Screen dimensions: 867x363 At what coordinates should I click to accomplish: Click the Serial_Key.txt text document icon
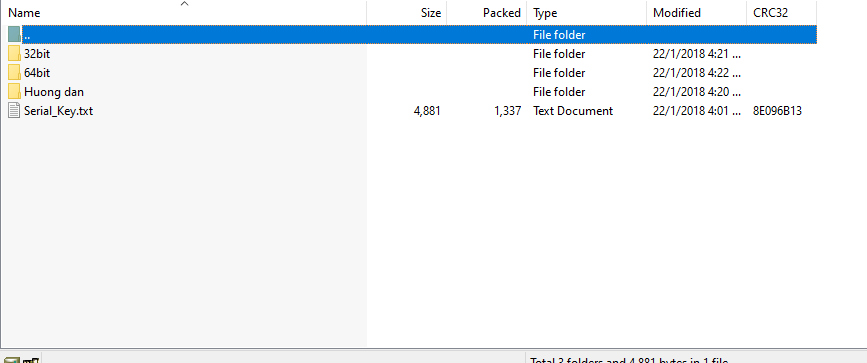pyautogui.click(x=14, y=111)
